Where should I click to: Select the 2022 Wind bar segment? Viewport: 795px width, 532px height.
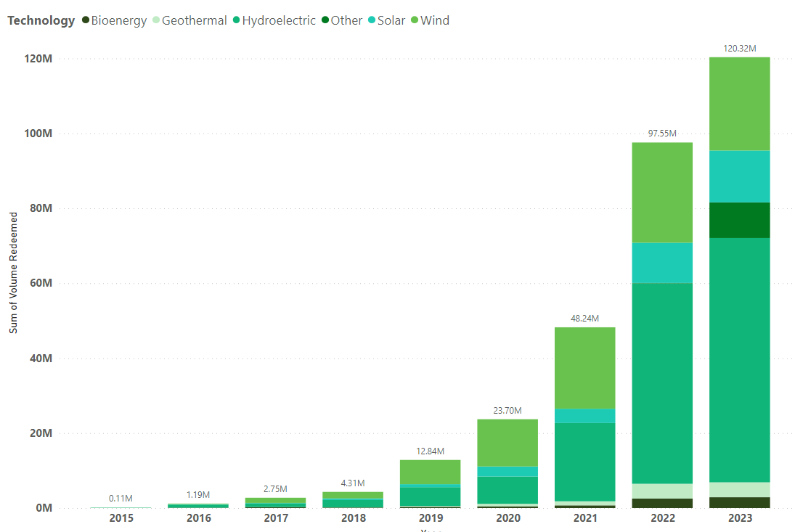tap(662, 192)
